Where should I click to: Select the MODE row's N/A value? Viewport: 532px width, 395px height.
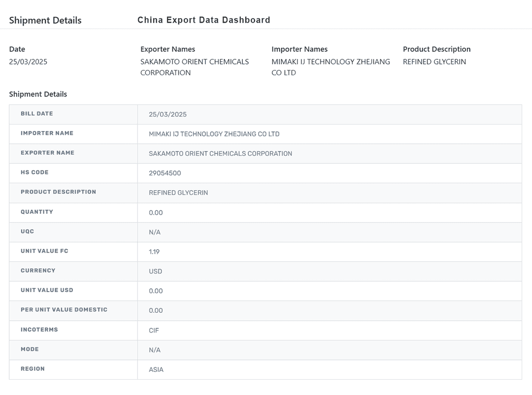click(x=155, y=350)
